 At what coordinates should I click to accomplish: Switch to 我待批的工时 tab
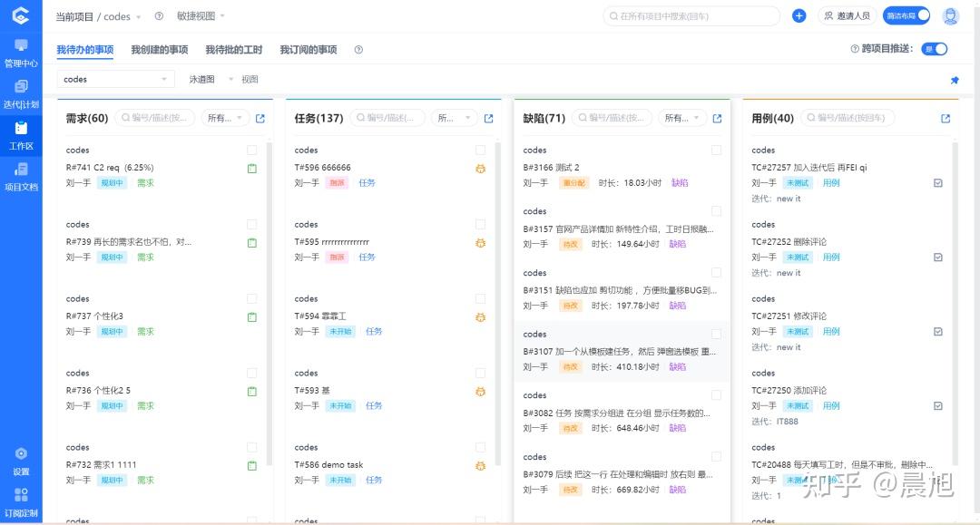tap(233, 50)
